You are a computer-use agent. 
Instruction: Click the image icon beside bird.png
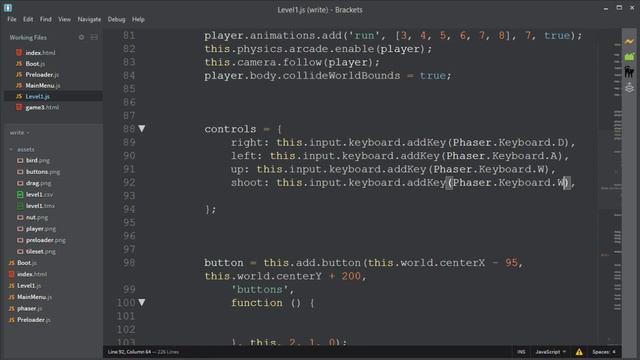point(20,160)
